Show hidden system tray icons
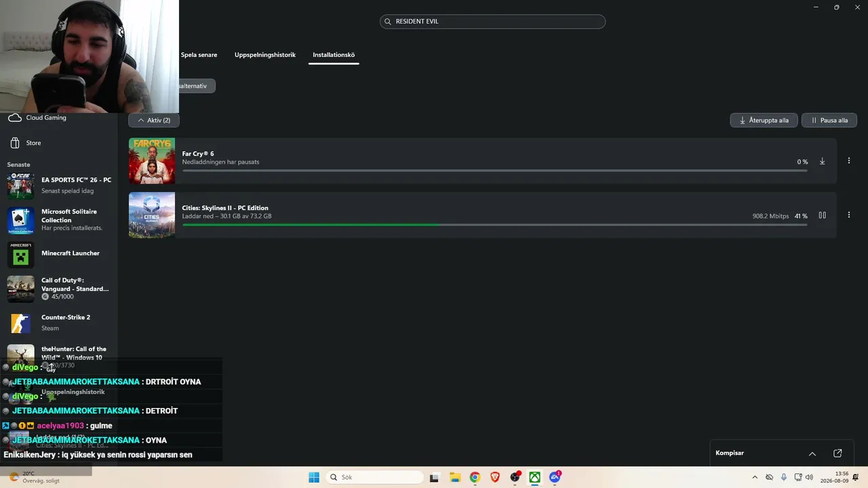 click(755, 477)
